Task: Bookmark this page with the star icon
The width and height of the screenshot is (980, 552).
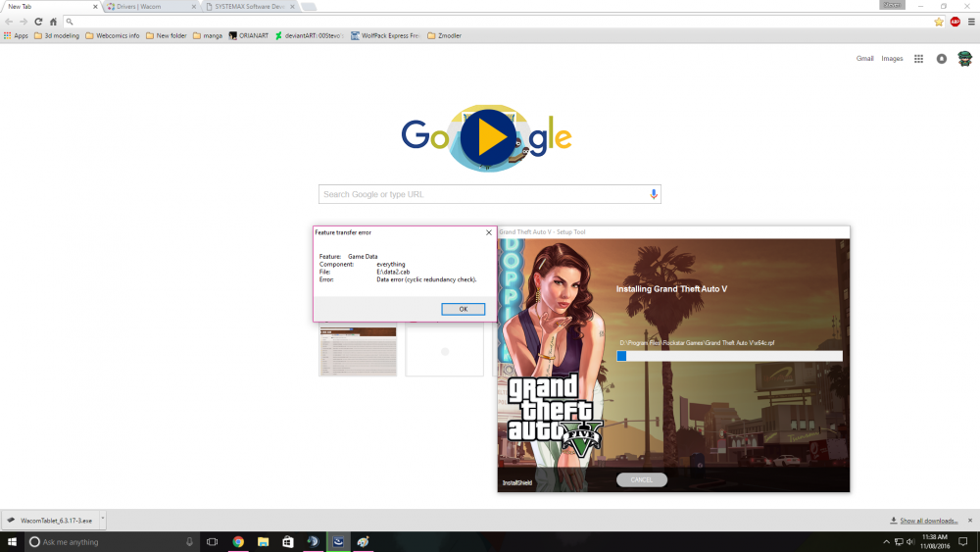Action: [x=939, y=22]
